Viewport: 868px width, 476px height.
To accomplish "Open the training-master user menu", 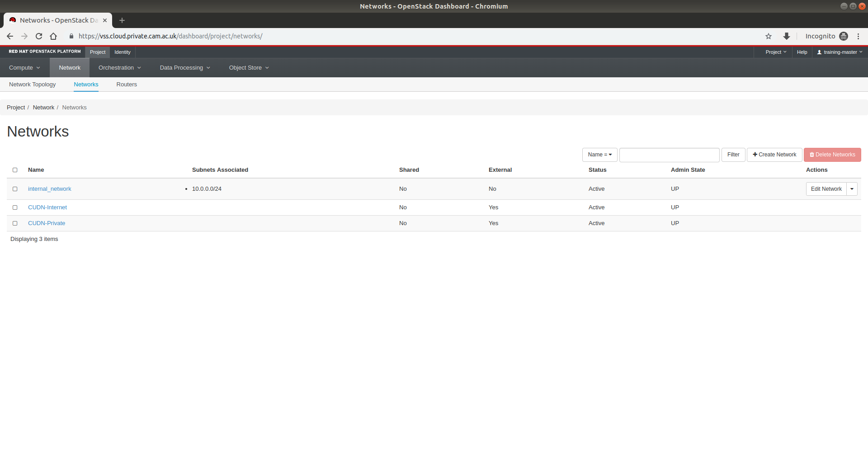I will [x=840, y=52].
